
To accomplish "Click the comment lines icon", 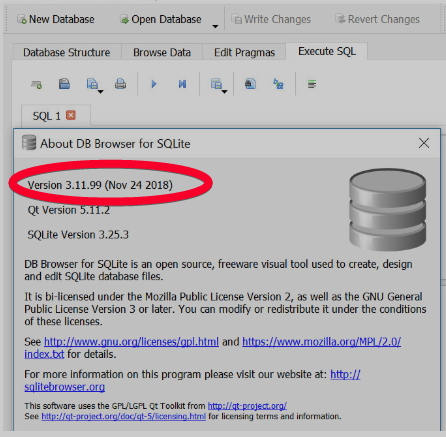I will click(x=312, y=84).
